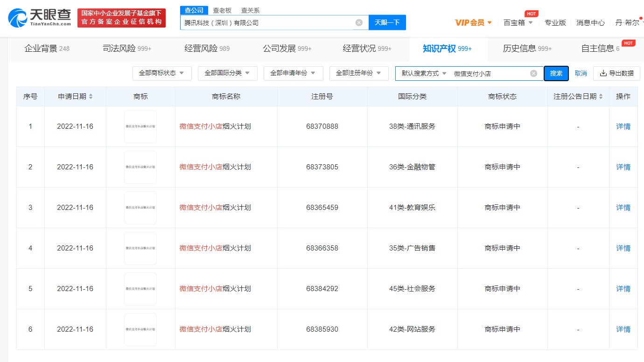
Task: Open the 消息中心 link
Action: coord(590,22)
